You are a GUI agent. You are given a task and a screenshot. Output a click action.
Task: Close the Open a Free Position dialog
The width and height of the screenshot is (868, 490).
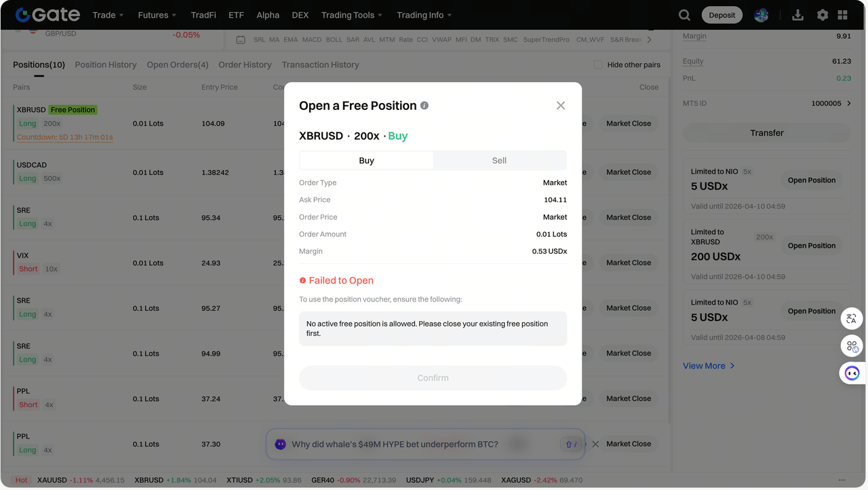pyautogui.click(x=561, y=105)
